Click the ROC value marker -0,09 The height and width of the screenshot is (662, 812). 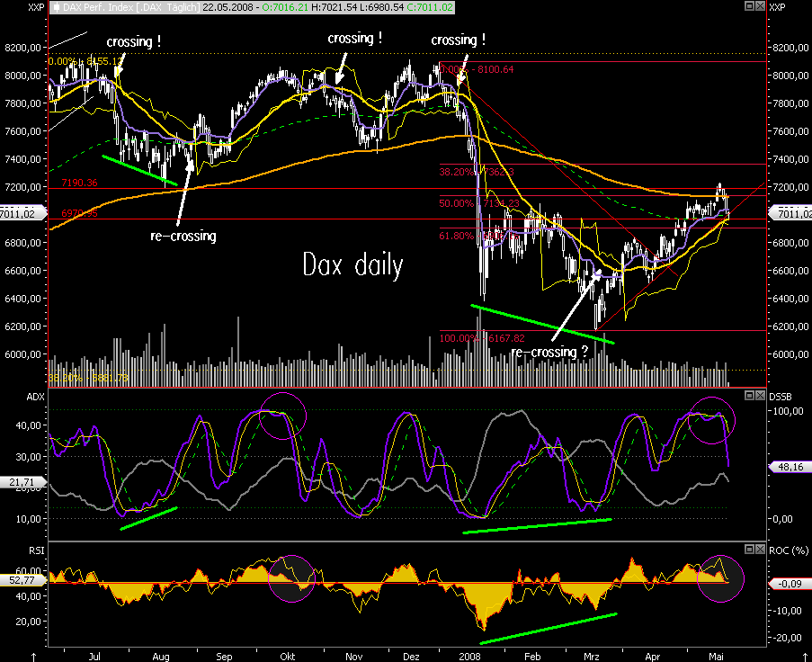tap(790, 584)
